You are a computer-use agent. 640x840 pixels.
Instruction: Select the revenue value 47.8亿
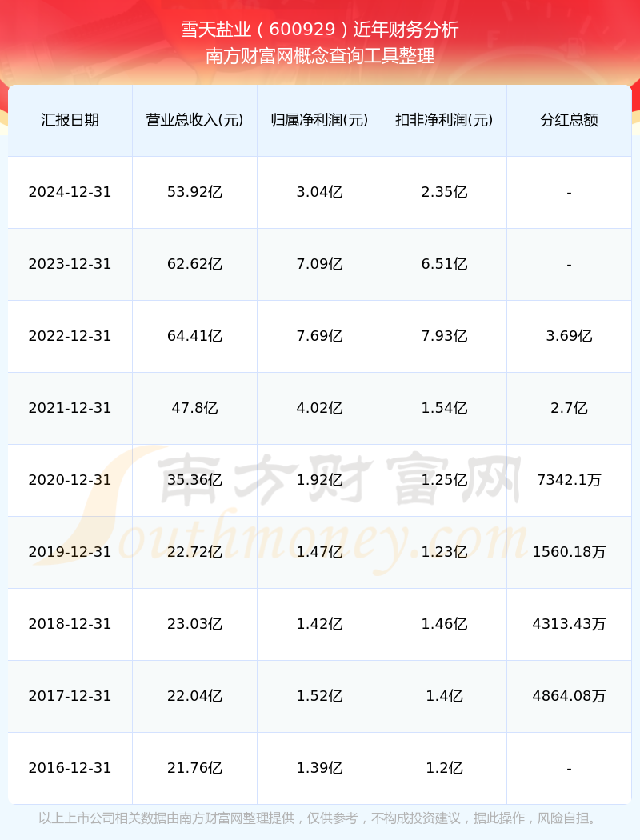click(x=195, y=408)
